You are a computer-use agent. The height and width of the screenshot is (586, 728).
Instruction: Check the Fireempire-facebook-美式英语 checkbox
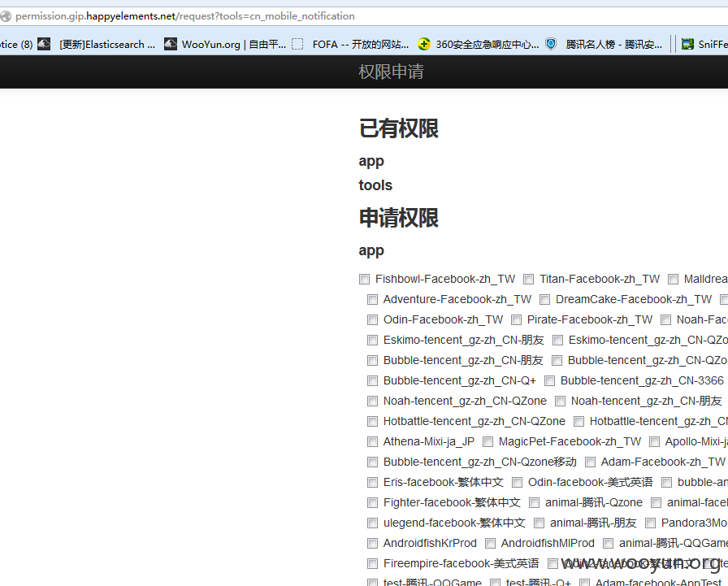click(372, 564)
